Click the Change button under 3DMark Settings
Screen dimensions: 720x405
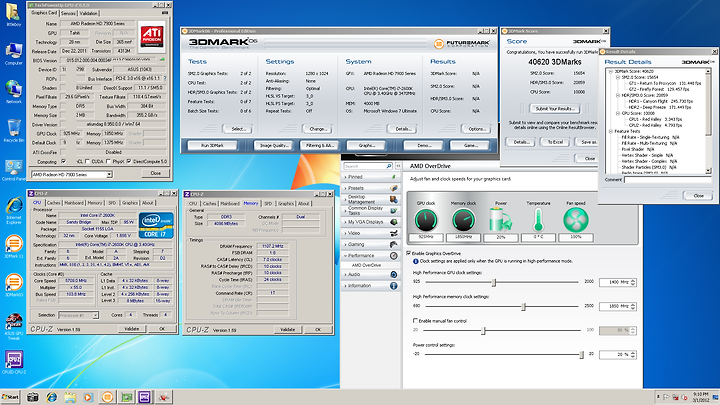[x=318, y=129]
